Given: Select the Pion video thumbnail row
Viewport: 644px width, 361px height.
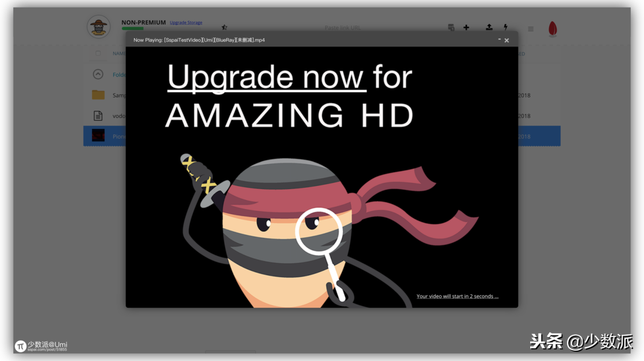Looking at the screenshot, I should (x=322, y=136).
